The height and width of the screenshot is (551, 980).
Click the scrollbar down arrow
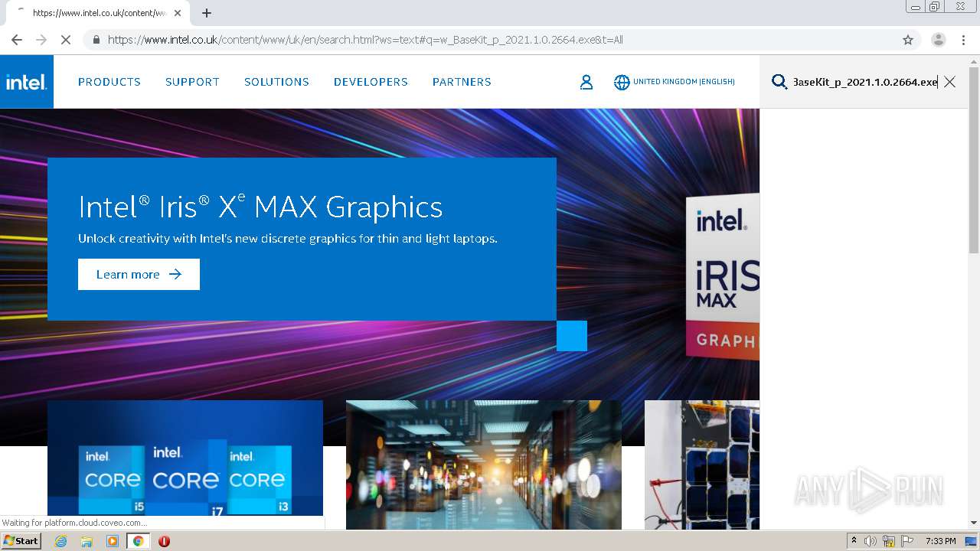click(x=974, y=523)
